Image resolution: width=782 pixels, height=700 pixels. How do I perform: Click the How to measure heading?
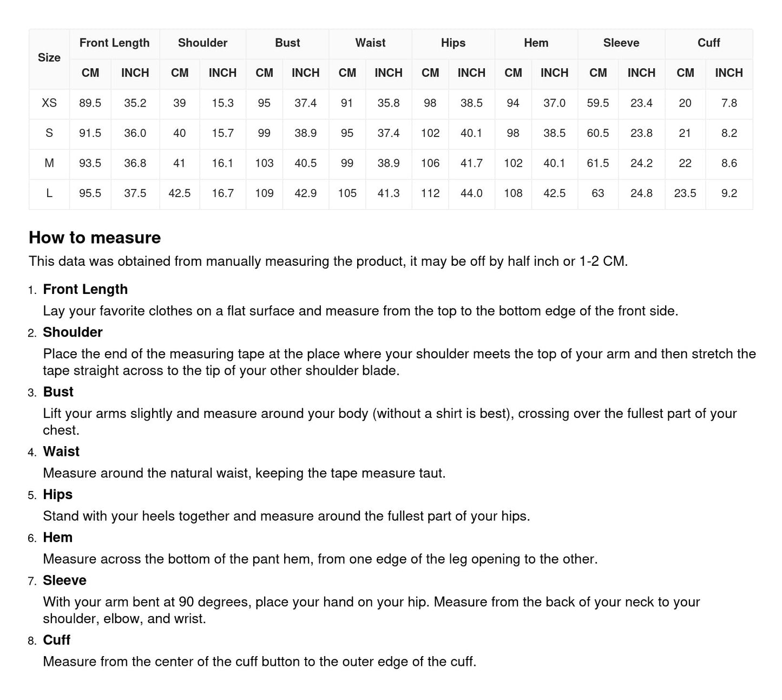pyautogui.click(x=95, y=238)
